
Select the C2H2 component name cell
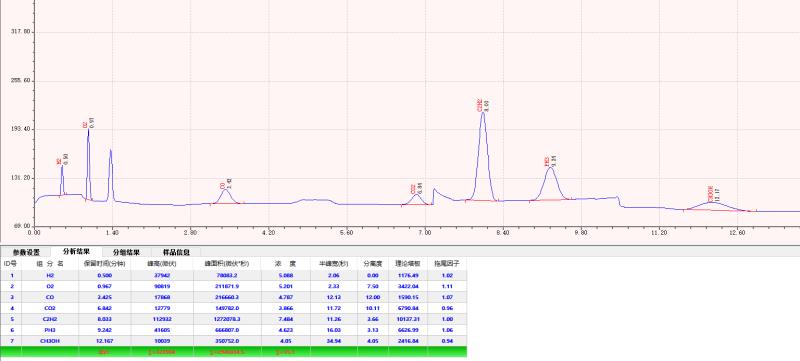click(x=50, y=319)
